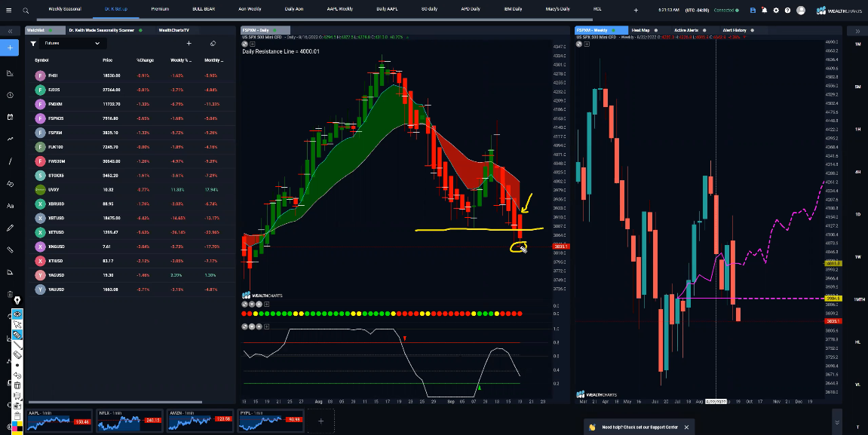Open the UTC -04:00 timezone selector
868x435 pixels.
tap(696, 10)
